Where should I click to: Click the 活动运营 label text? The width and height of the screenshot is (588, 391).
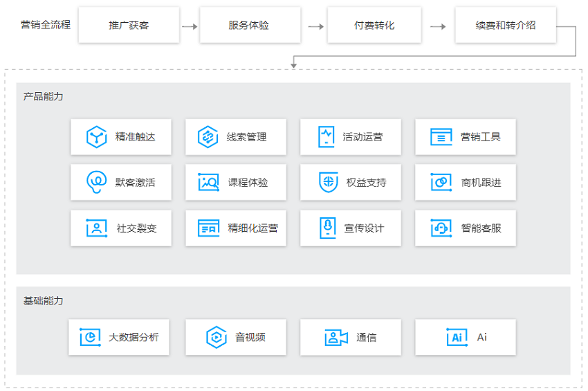pyautogui.click(x=362, y=137)
